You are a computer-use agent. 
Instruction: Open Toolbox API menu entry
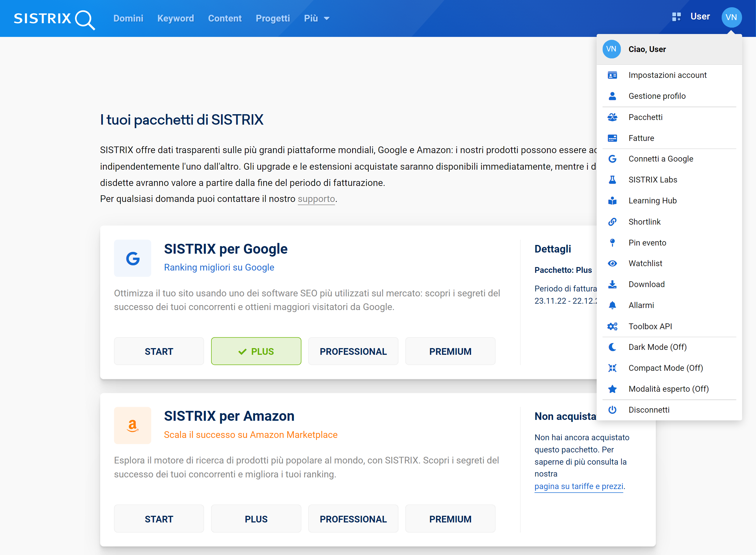tap(669, 326)
